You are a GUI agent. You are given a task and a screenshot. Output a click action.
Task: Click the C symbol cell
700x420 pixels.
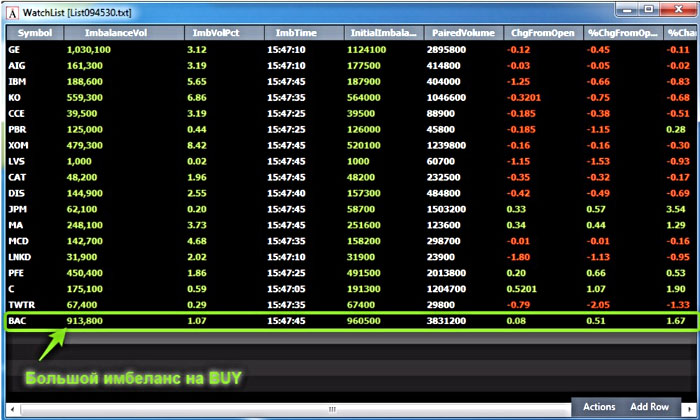pos(11,289)
